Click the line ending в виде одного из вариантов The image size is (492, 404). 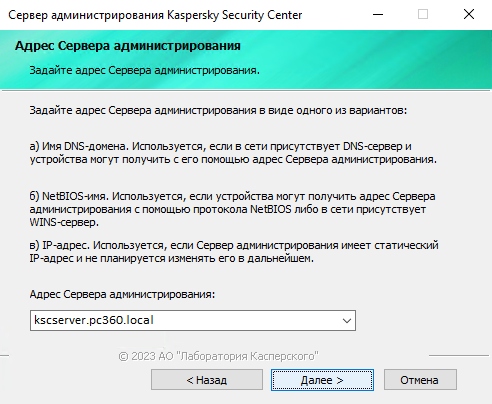218,110
